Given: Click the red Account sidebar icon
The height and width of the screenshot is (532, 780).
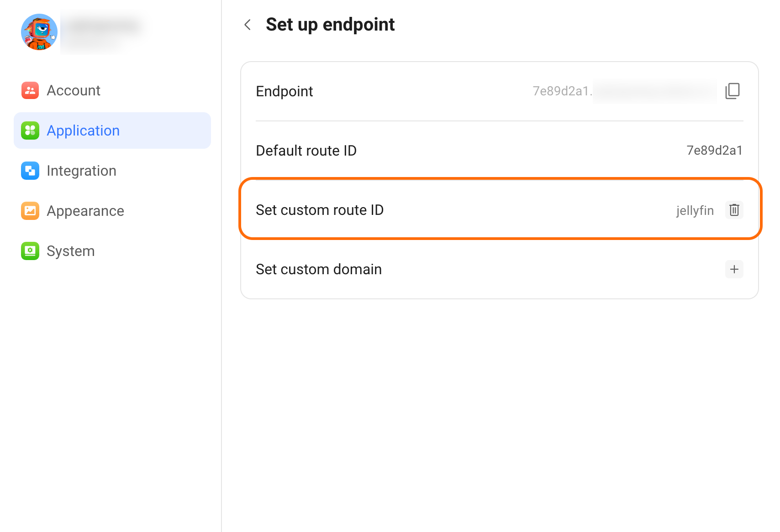Looking at the screenshot, I should (x=30, y=90).
